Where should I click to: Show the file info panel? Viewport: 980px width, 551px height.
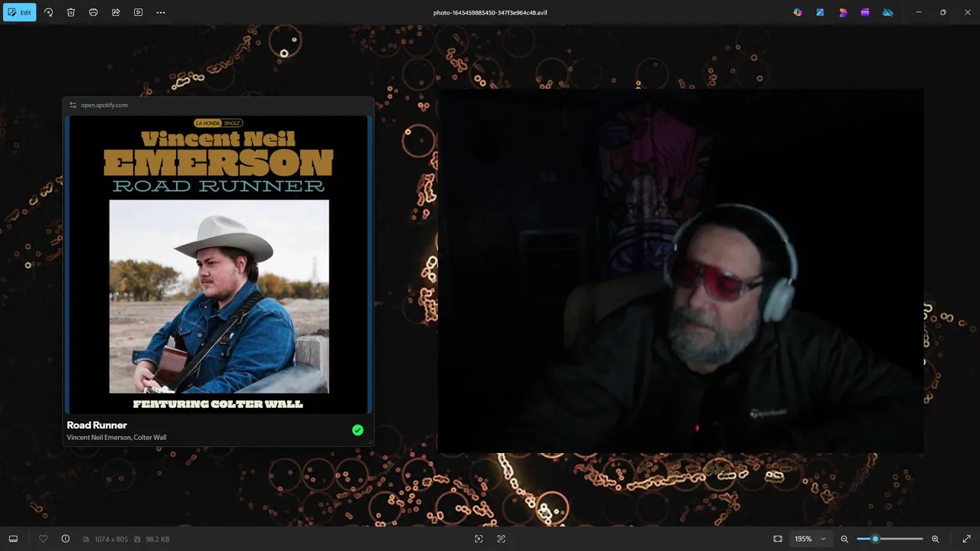(x=65, y=539)
